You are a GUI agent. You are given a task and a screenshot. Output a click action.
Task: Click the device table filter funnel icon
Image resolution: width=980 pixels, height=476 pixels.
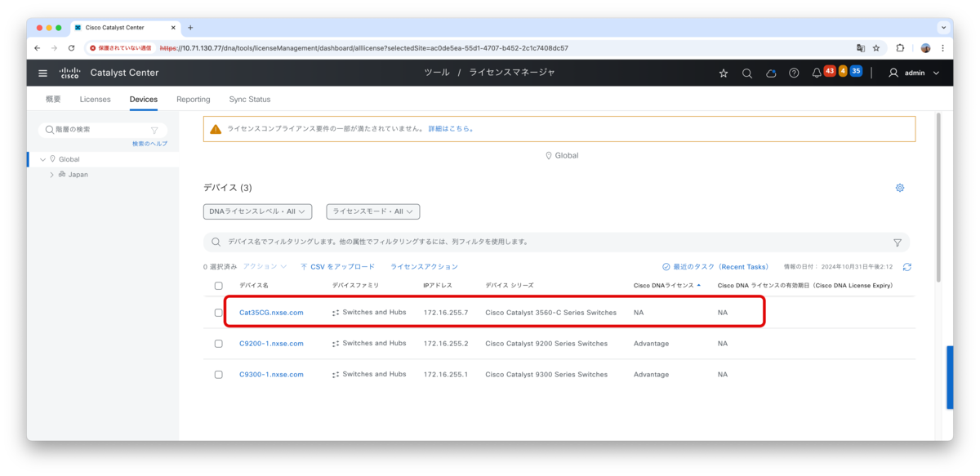tap(898, 242)
